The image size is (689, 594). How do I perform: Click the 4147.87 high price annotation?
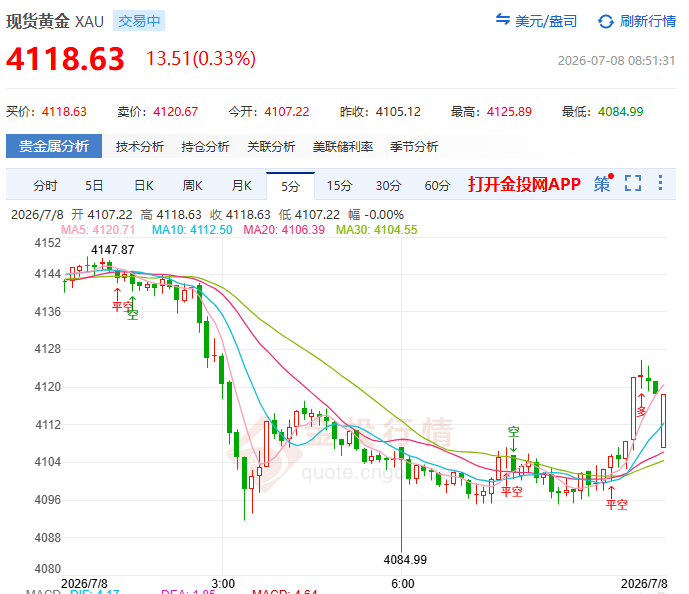pos(112,250)
